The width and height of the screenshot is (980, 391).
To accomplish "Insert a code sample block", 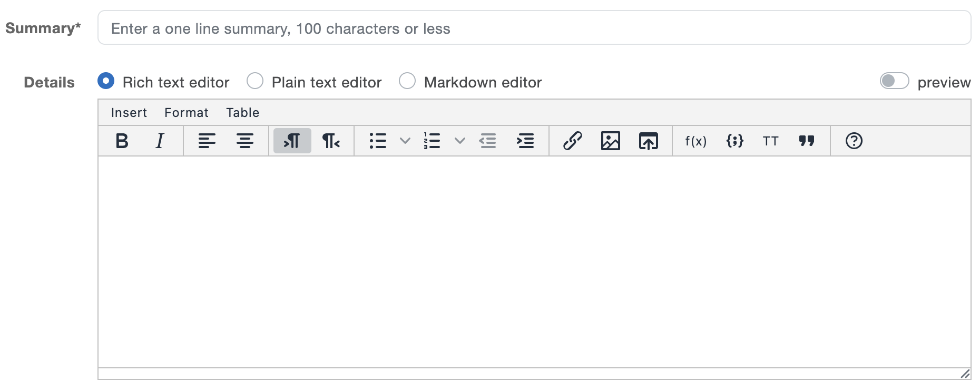I will coord(734,141).
